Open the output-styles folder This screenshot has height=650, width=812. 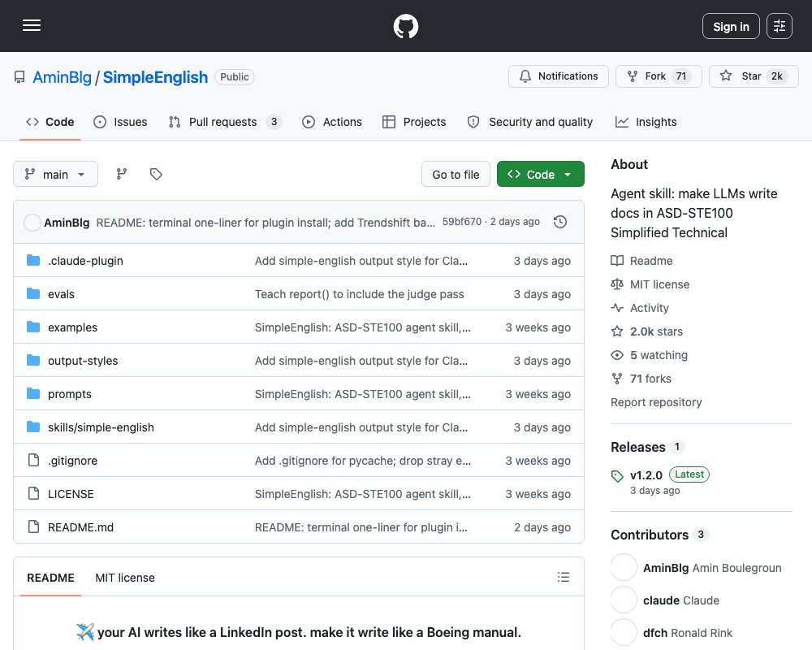point(83,361)
